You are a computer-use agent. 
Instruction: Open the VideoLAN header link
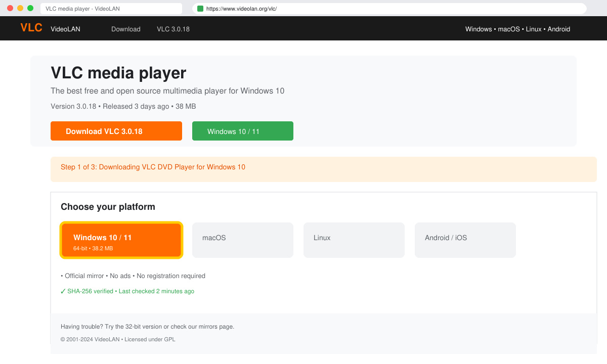[65, 29]
